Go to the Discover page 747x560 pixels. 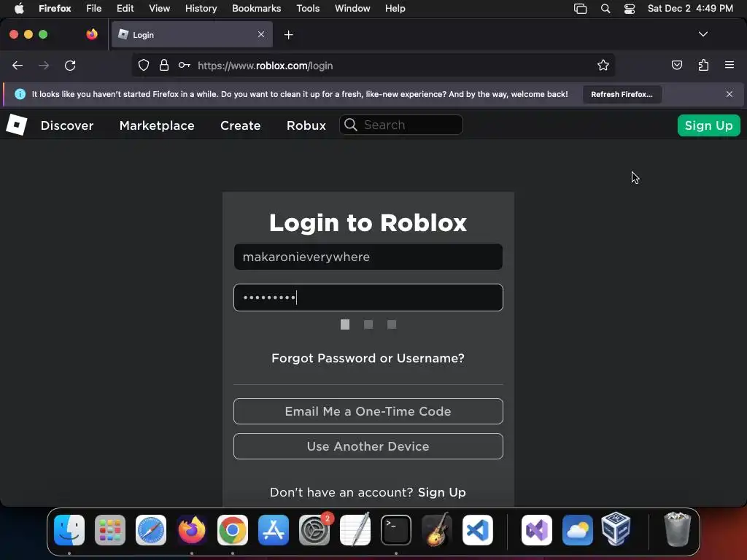[66, 125]
